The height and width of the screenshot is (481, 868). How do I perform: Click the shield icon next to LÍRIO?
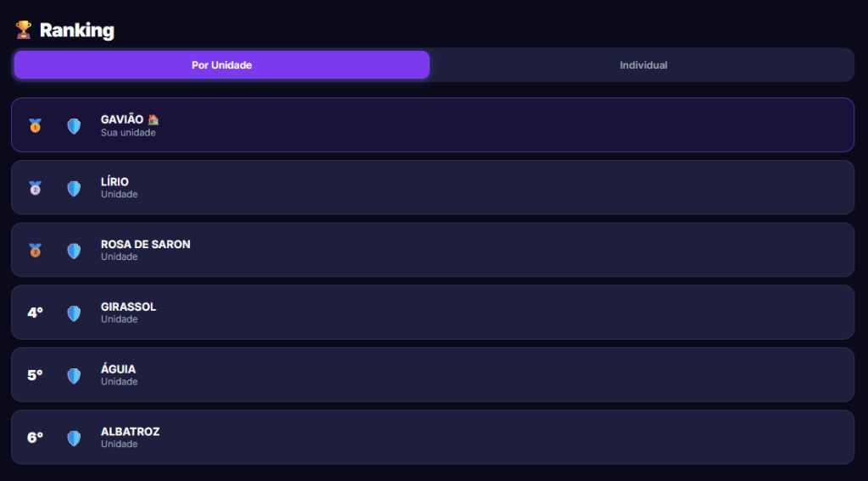[74, 188]
